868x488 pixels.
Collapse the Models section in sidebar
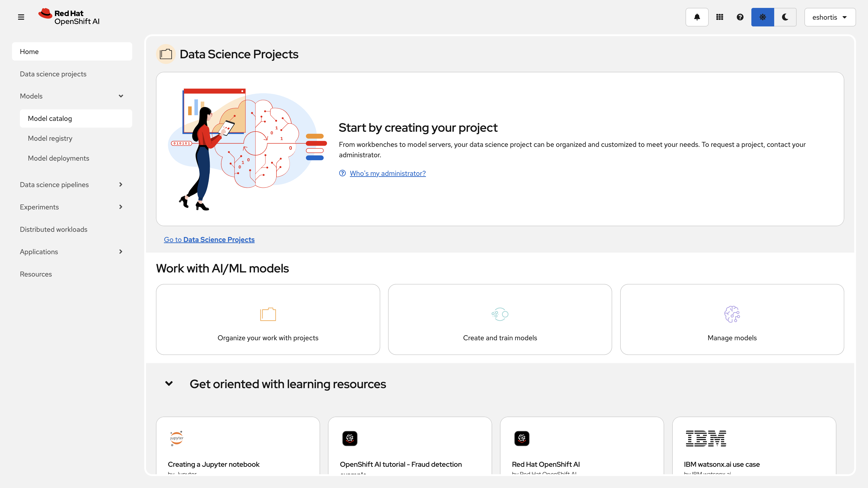point(121,96)
